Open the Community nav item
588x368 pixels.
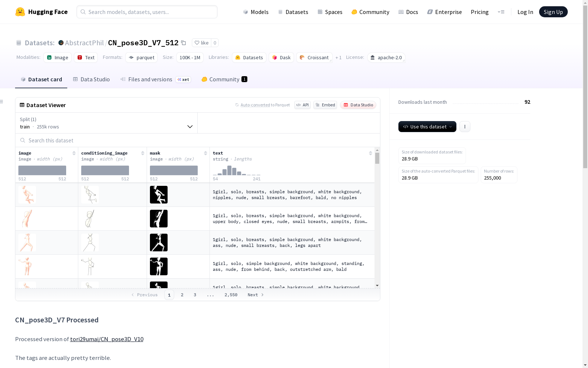[370, 12]
